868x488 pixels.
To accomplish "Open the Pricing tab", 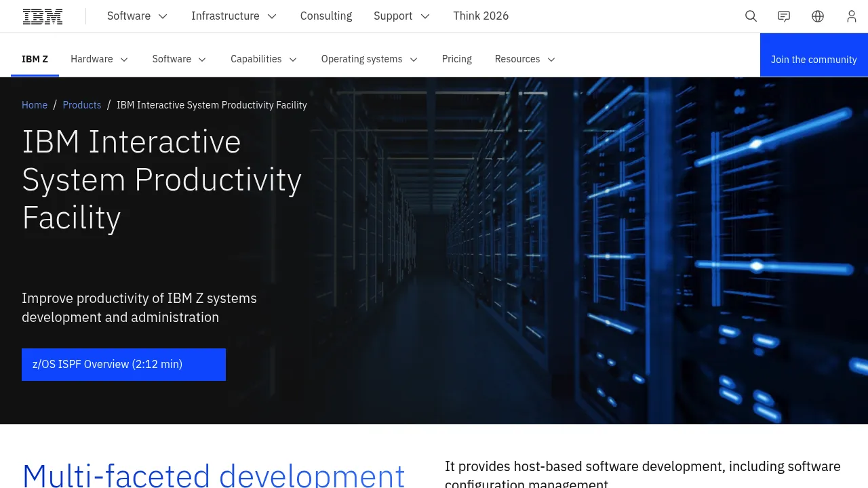I will [x=457, y=59].
